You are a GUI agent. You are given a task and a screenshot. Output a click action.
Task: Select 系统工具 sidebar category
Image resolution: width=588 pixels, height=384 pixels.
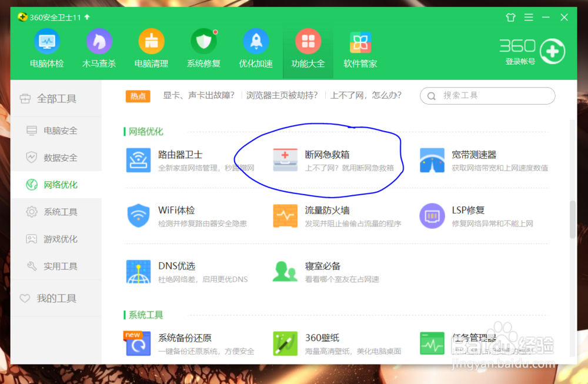(56, 212)
